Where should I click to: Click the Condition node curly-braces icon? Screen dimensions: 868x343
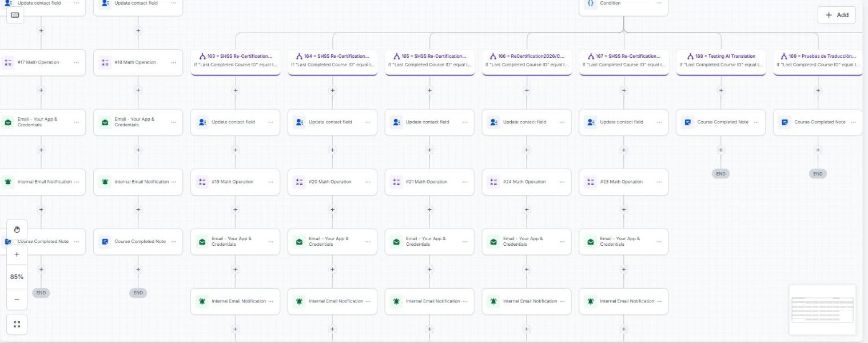click(591, 3)
